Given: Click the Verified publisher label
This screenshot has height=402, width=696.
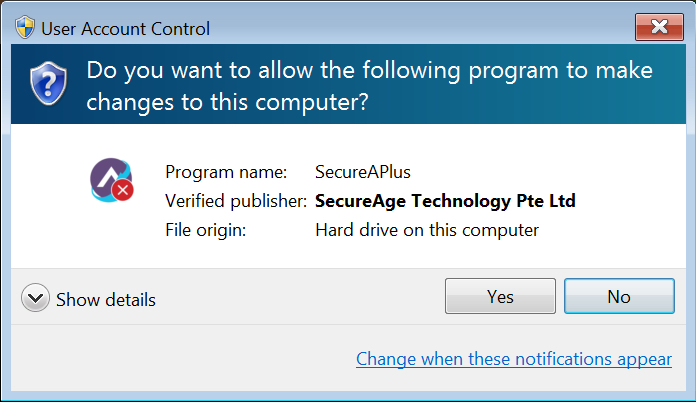Looking at the screenshot, I should coord(236,201).
